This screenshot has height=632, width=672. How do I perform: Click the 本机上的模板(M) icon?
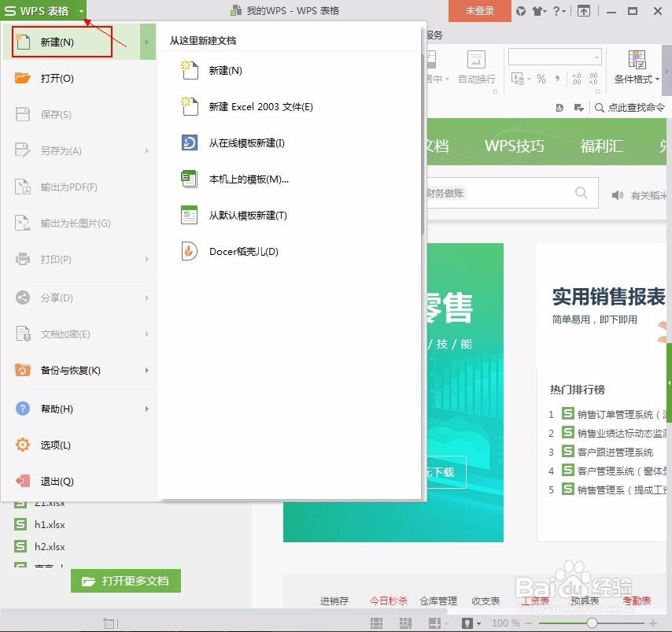coord(189,179)
